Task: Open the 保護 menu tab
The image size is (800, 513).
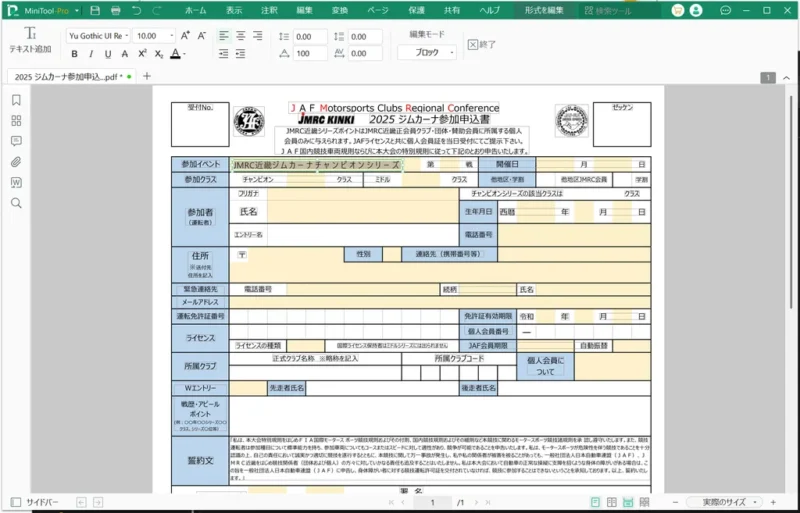Action: tap(416, 10)
